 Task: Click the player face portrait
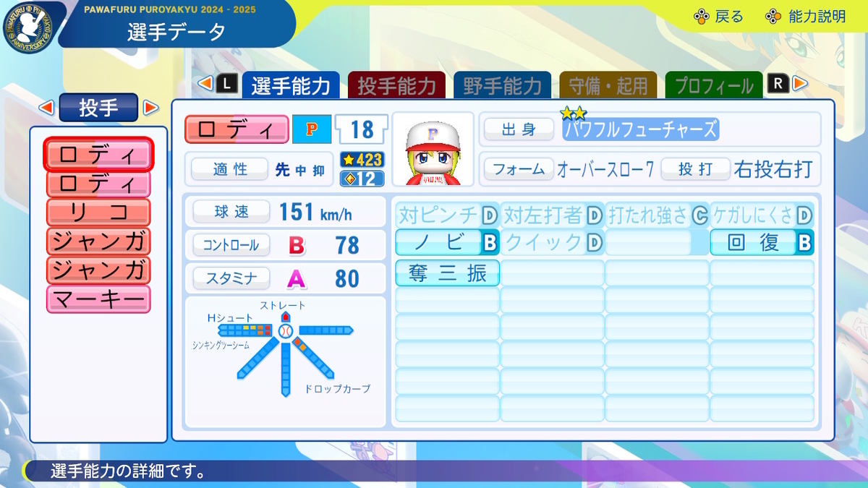pos(432,150)
